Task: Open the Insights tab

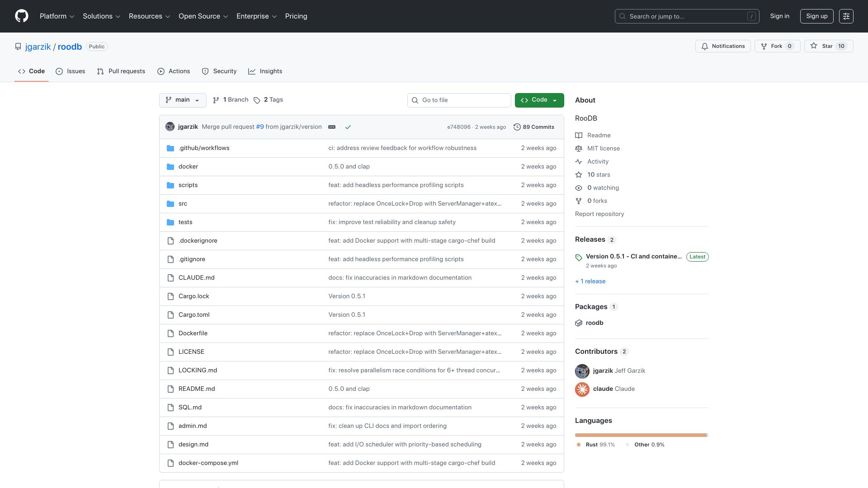Action: coord(265,71)
